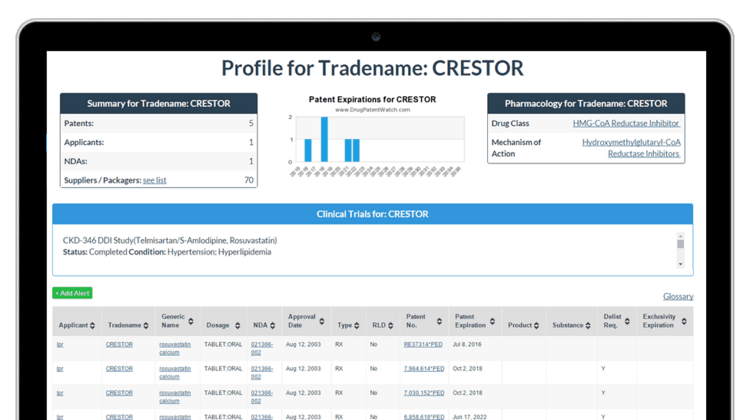Click the green Add Alert button
Image resolution: width=750 pixels, height=420 pixels.
72,293
